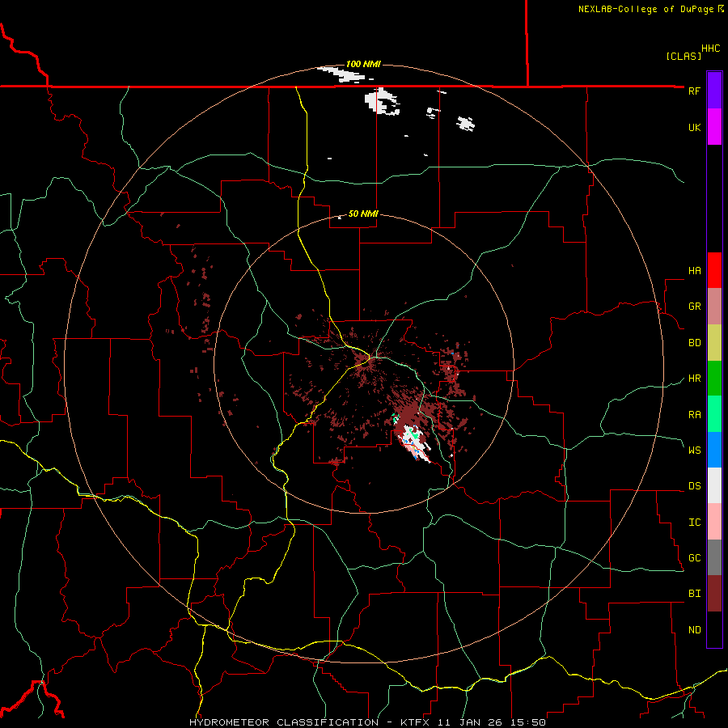
Task: Click the IC pink legend swatch
Action: point(714,522)
